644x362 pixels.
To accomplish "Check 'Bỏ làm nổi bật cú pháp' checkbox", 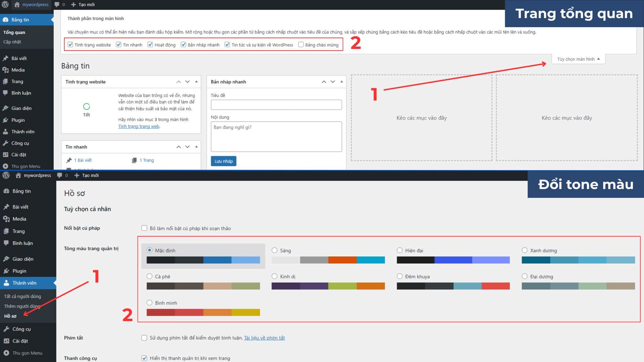I will pyautogui.click(x=144, y=228).
